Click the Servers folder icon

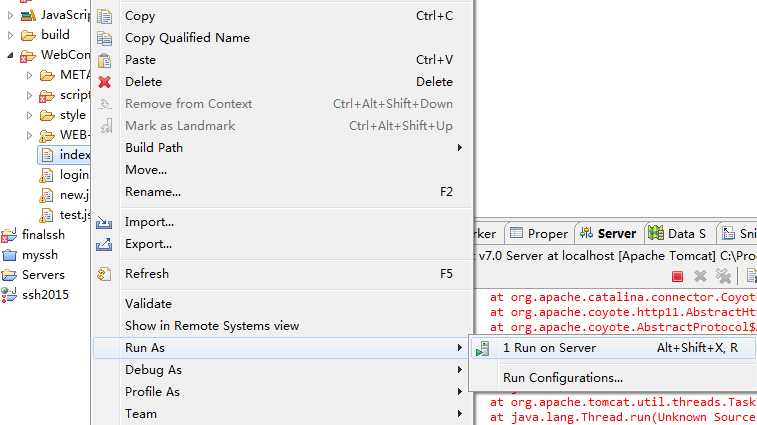(9, 275)
